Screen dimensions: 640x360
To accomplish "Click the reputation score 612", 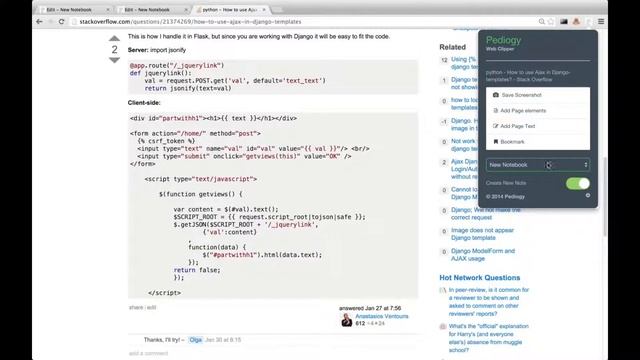I will 360,323.
